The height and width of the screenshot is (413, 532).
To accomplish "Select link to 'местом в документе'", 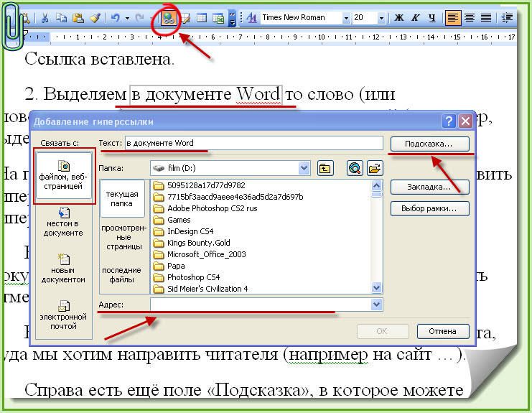I will [63, 222].
